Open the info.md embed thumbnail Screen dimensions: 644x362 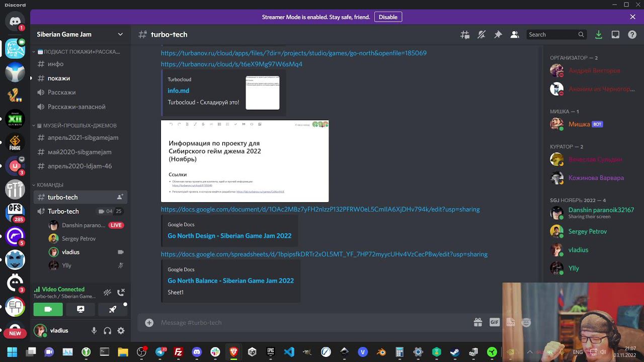point(263,93)
